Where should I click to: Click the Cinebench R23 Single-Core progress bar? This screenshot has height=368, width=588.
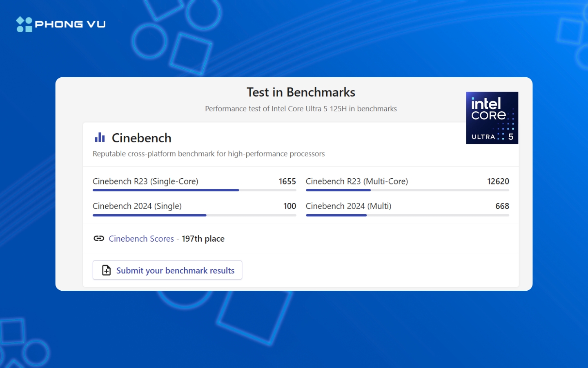tap(194, 190)
